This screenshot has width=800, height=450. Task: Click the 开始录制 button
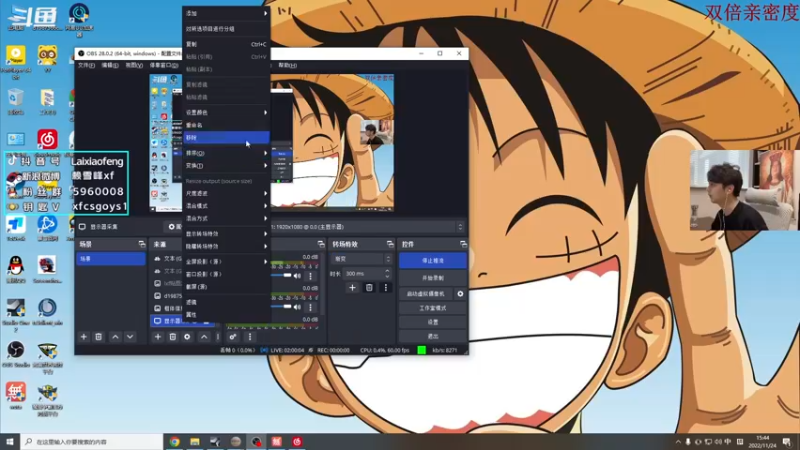tap(433, 278)
